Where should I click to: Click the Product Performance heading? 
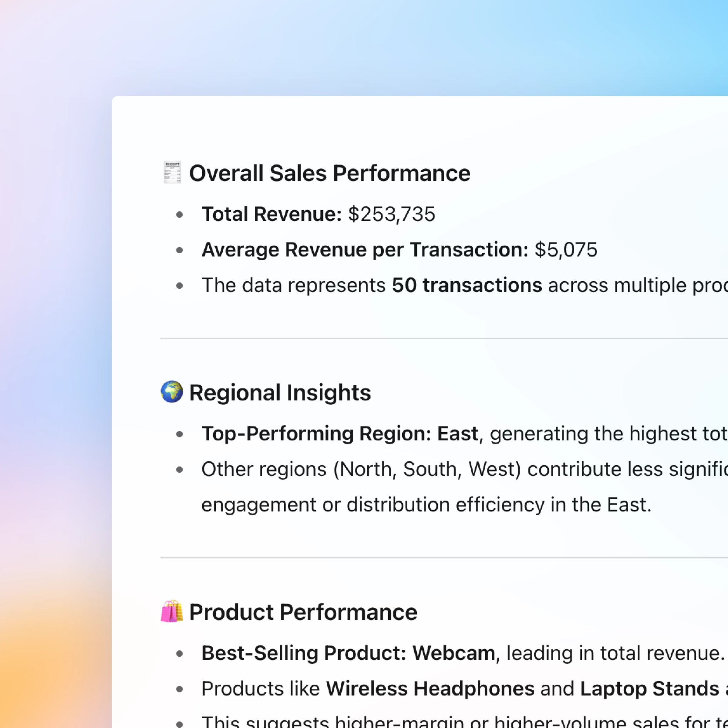click(303, 612)
